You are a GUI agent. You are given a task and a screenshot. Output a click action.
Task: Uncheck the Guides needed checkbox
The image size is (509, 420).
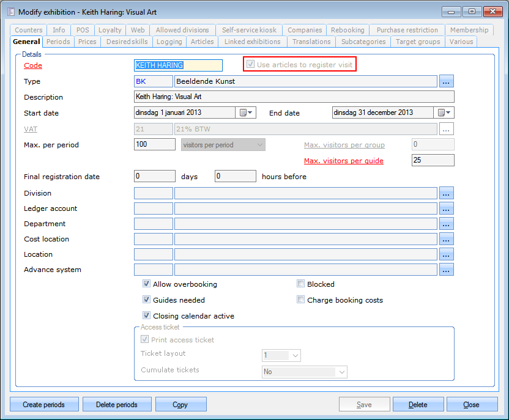click(147, 300)
